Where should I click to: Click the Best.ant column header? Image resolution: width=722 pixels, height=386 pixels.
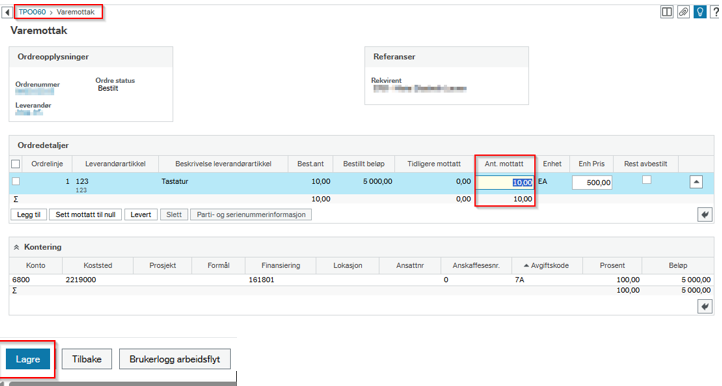310,164
